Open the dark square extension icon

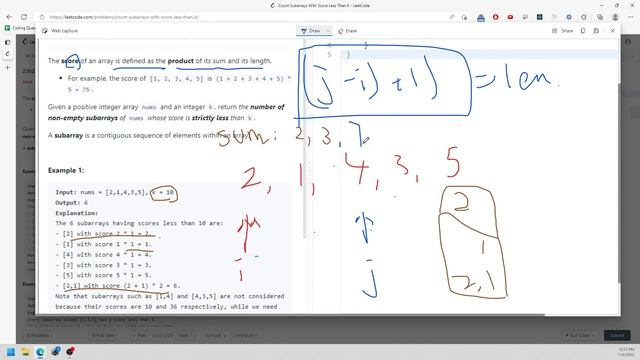click(x=540, y=17)
